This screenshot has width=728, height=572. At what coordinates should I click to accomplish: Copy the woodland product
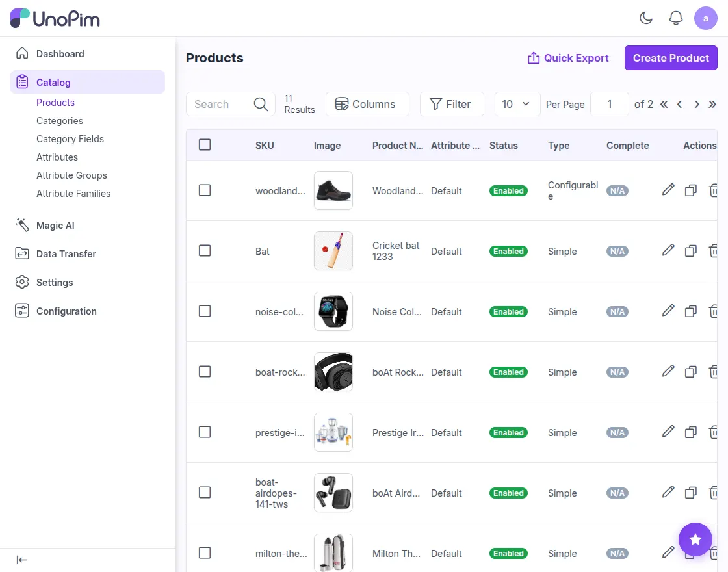point(691,190)
